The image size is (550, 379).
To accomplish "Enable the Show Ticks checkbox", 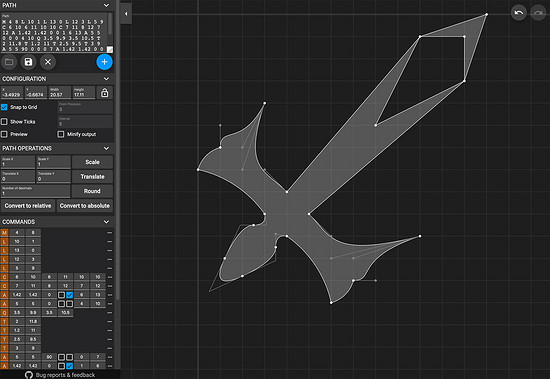I will 4,122.
